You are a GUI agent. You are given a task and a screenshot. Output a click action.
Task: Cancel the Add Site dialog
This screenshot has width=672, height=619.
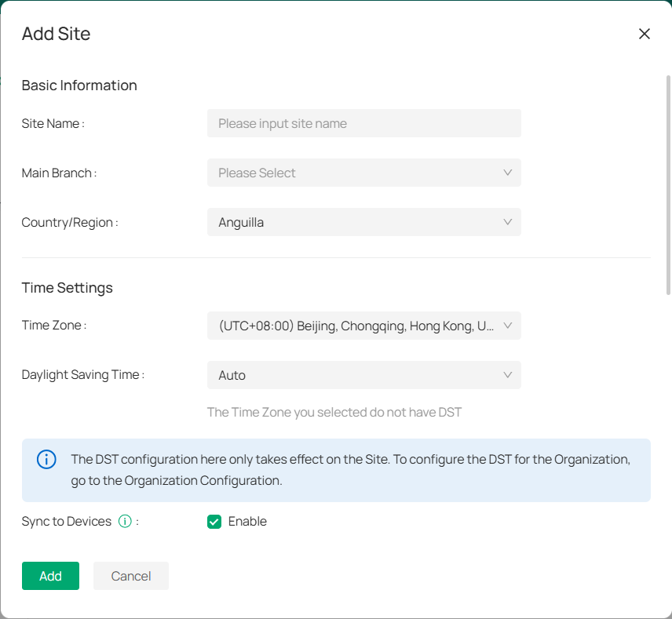[x=130, y=575]
